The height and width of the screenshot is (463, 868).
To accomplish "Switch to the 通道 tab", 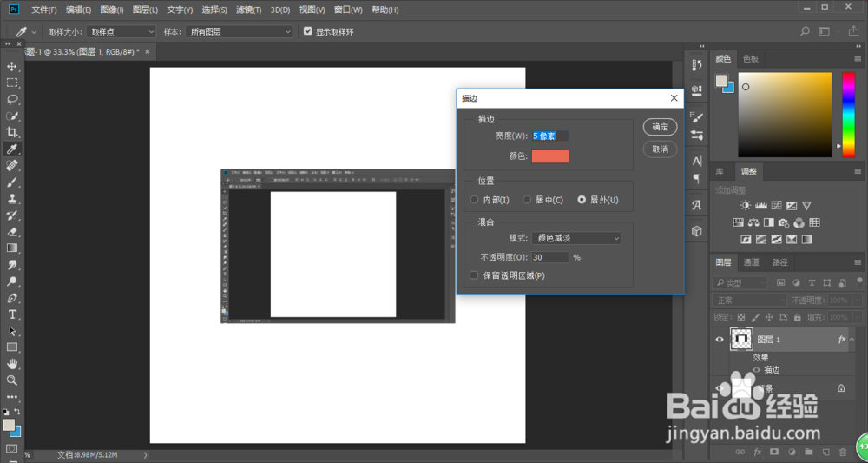I will (751, 262).
